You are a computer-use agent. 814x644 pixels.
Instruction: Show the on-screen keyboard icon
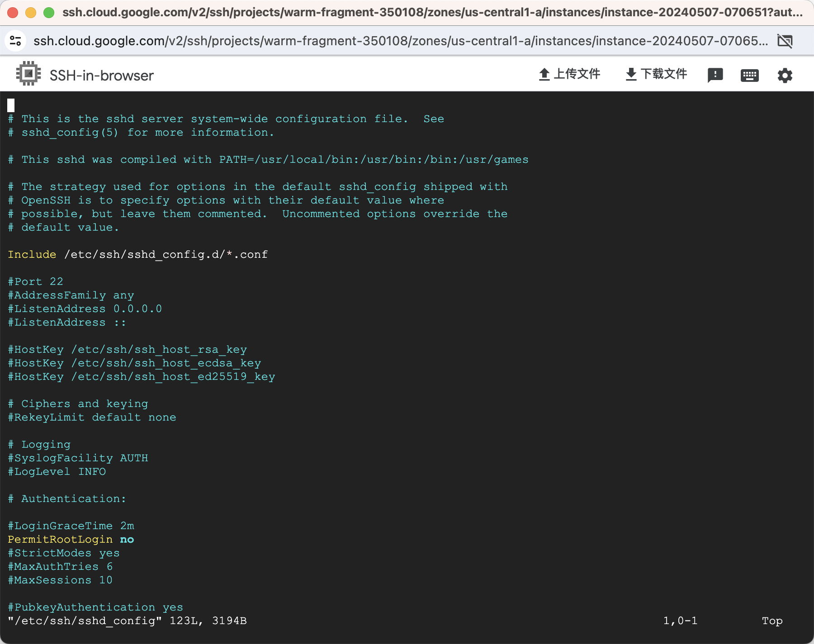click(749, 75)
